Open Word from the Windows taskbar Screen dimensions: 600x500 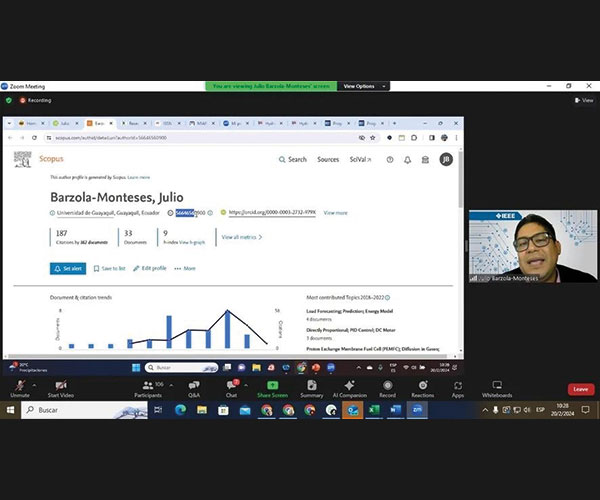pos(395,410)
